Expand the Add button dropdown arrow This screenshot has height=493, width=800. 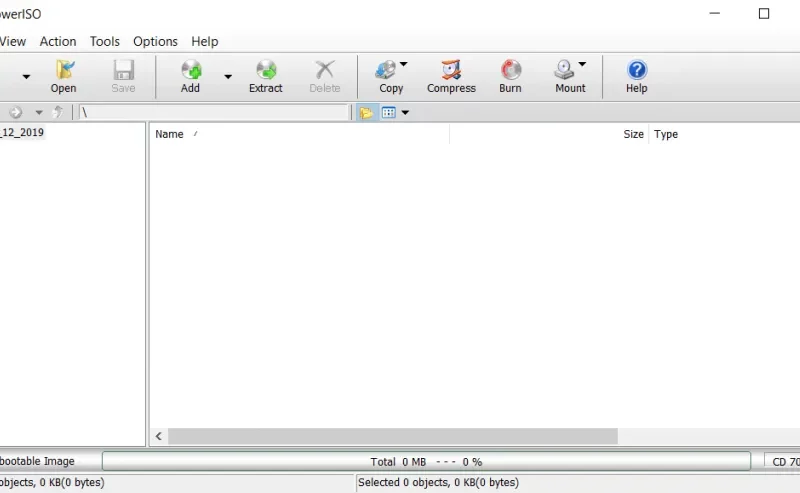[x=228, y=77]
